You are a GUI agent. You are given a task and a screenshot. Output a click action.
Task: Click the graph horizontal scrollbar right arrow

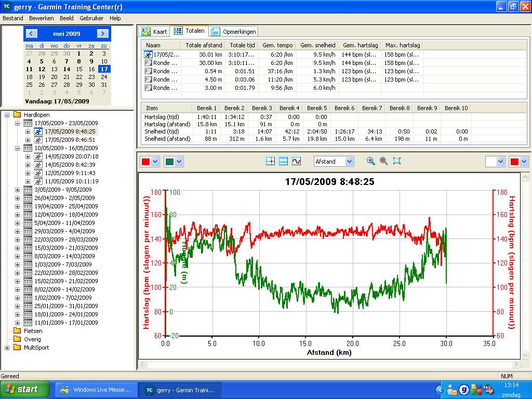click(516, 364)
